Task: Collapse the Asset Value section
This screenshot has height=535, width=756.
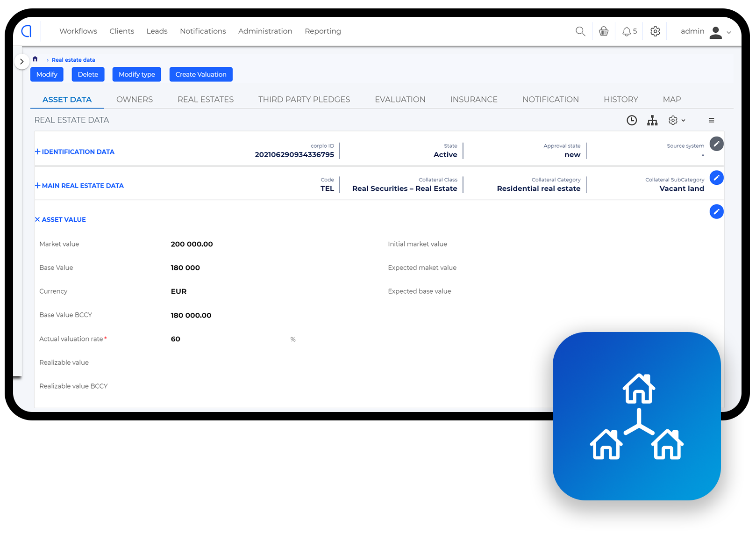Action: pos(60,220)
